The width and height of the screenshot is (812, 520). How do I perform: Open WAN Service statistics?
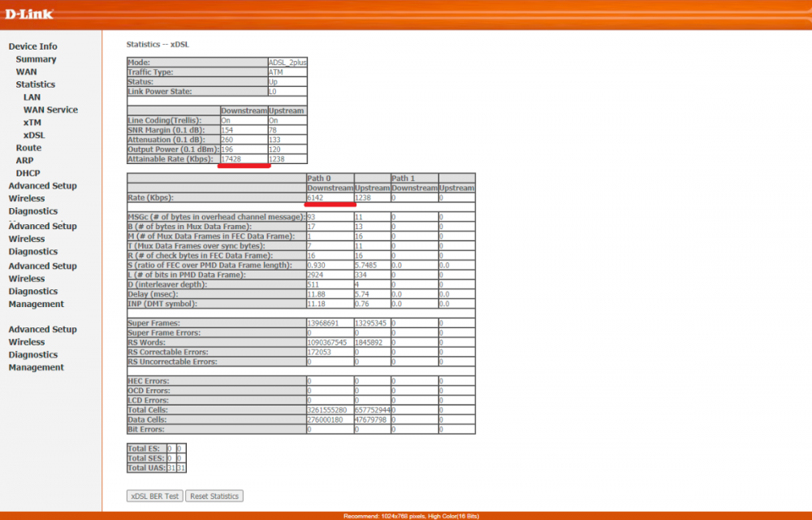tap(50, 110)
